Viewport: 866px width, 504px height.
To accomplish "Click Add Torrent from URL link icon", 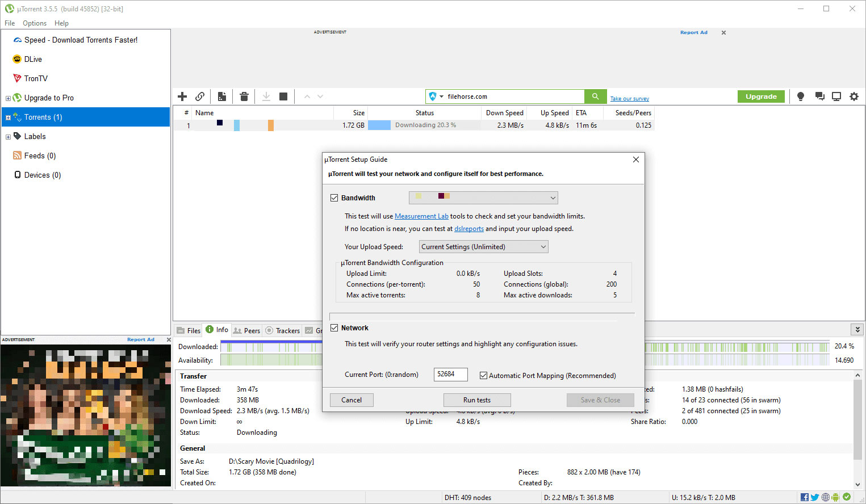I will point(200,96).
